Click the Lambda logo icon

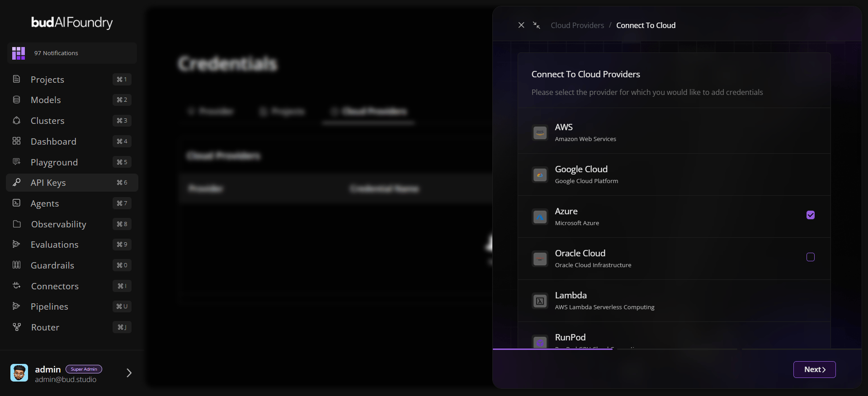click(x=540, y=301)
